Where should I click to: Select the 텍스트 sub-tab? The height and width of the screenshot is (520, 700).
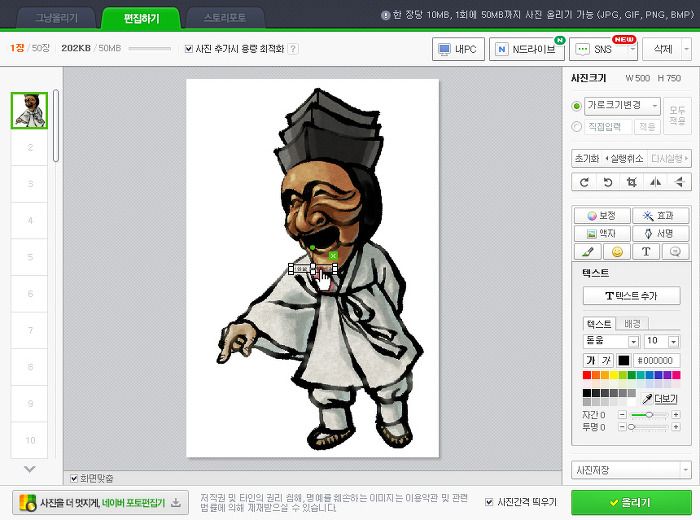pyautogui.click(x=599, y=324)
